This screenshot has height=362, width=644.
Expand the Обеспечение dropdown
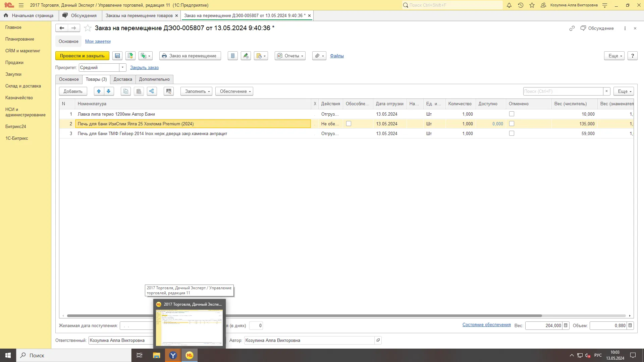pyautogui.click(x=234, y=91)
